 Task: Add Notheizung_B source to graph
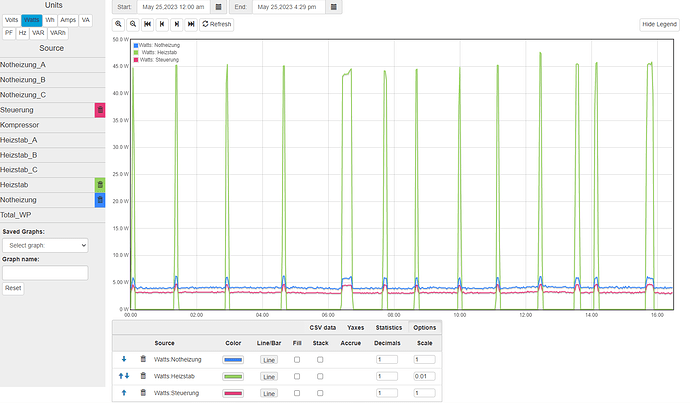point(52,80)
